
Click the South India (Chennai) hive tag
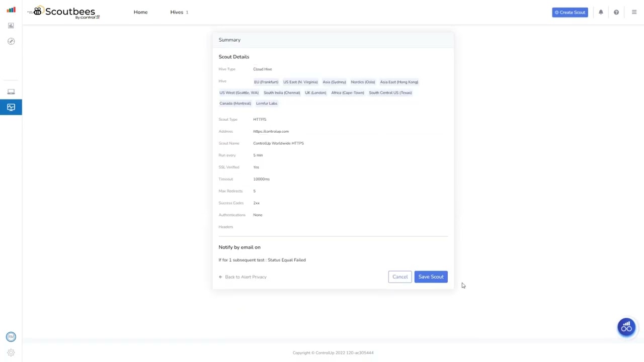coord(282,93)
